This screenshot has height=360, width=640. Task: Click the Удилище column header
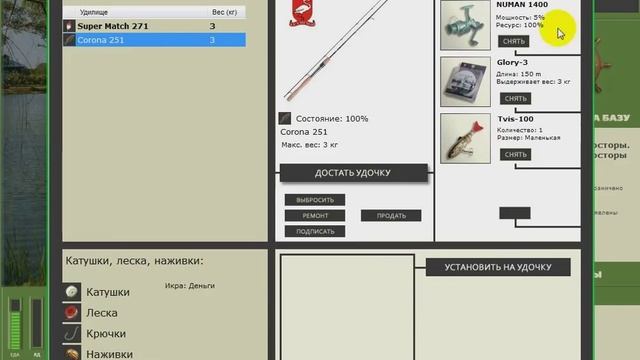click(93, 12)
